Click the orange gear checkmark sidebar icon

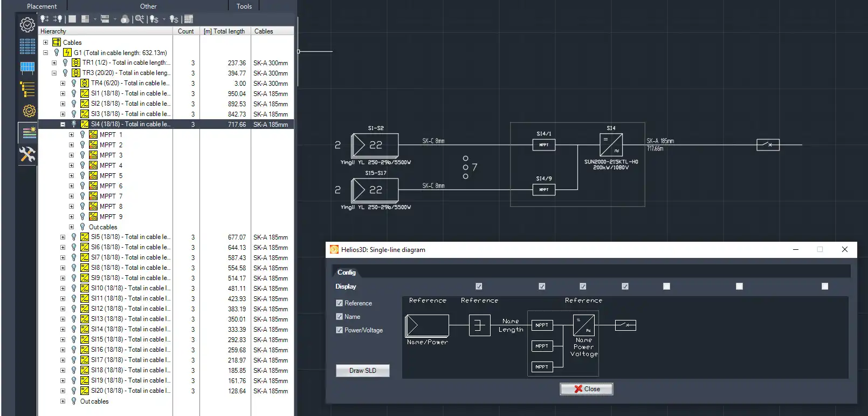[x=28, y=111]
